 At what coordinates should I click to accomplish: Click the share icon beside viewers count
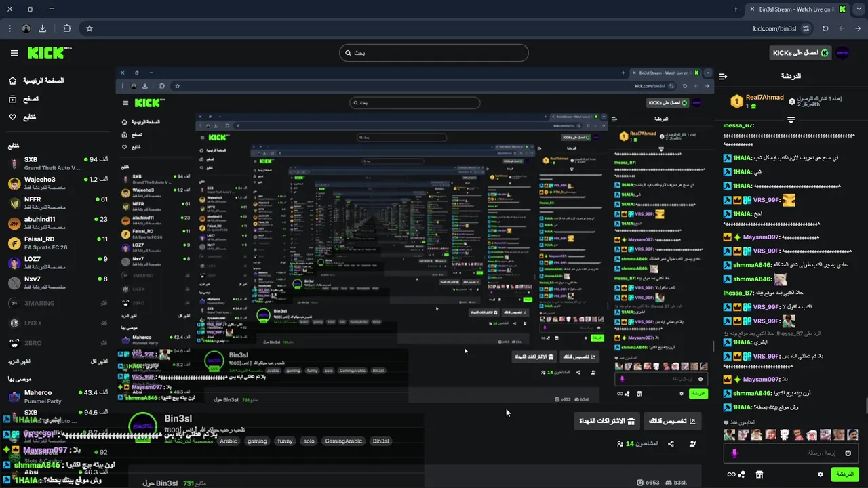coord(671,444)
